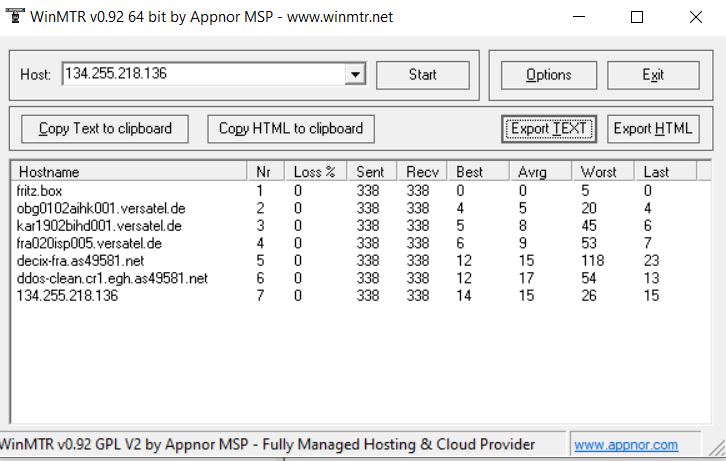Click the Exit button
Viewport: 726px width, 461px height.
point(653,75)
